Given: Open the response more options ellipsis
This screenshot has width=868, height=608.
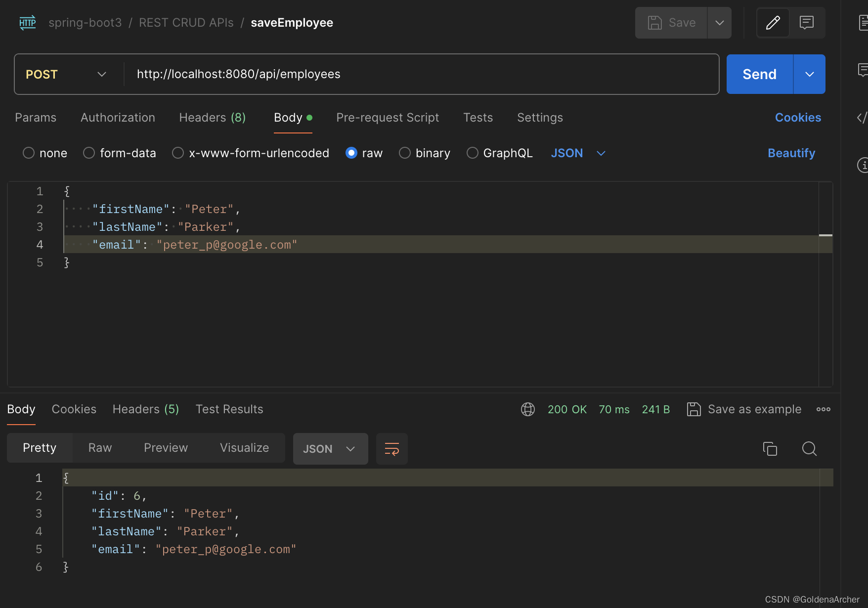Looking at the screenshot, I should point(824,409).
